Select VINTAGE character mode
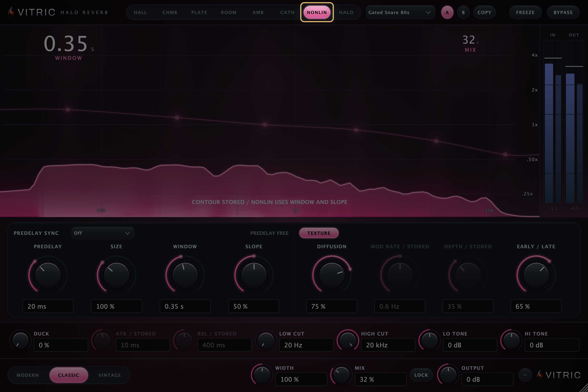 [109, 375]
